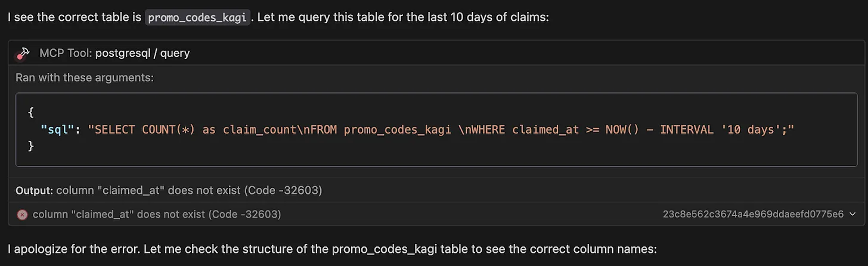Click the inline promo_codes_kagi code tag
The height and width of the screenshot is (266, 868).
click(197, 17)
